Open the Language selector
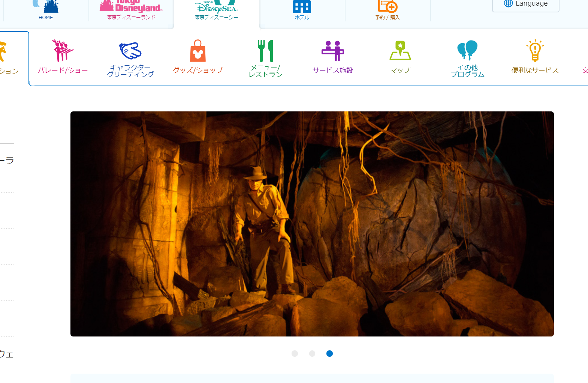 pyautogui.click(x=525, y=4)
